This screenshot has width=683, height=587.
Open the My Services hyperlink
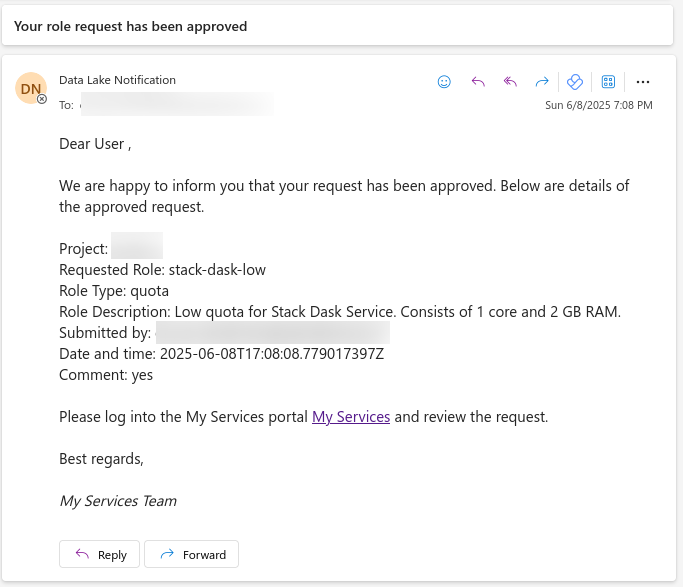pyautogui.click(x=351, y=417)
